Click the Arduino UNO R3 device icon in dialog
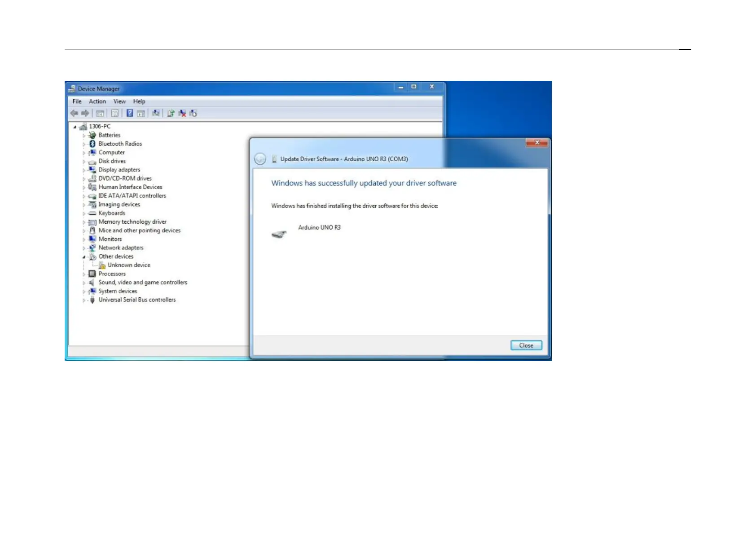756x535 pixels. [279, 234]
